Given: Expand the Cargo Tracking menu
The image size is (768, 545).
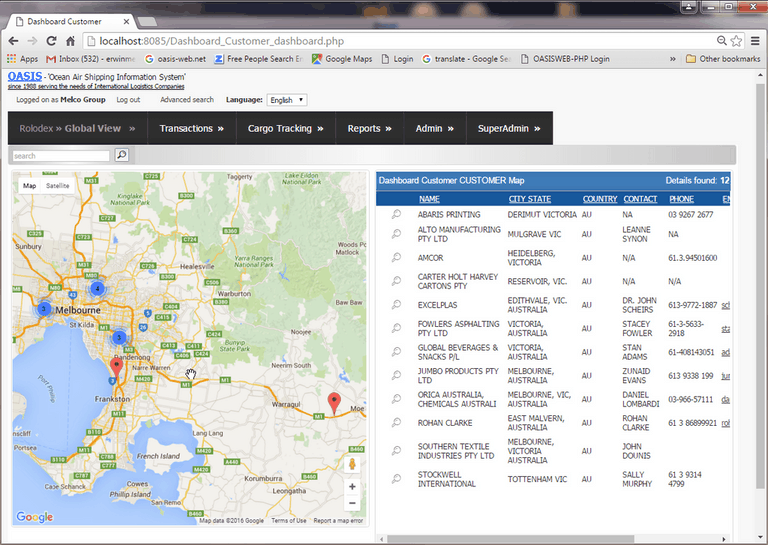Looking at the screenshot, I should pyautogui.click(x=286, y=128).
